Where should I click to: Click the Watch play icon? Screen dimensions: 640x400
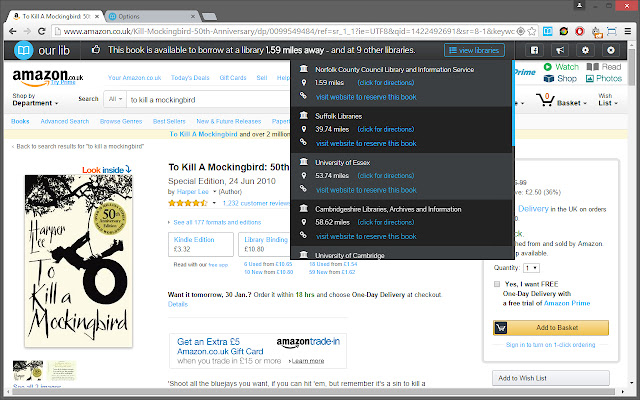548,67
